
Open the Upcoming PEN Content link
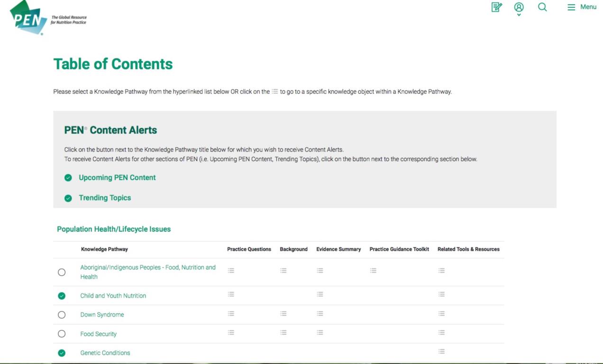tap(117, 178)
